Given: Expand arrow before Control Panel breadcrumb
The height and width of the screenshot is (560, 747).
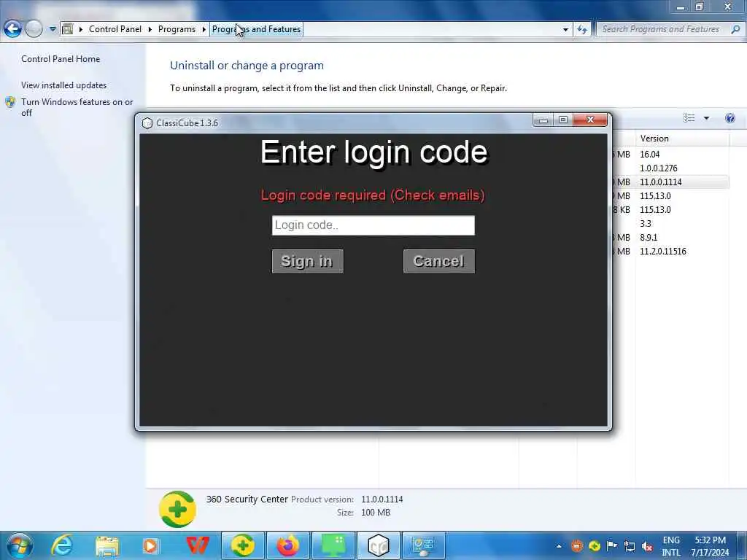Looking at the screenshot, I should [81, 29].
